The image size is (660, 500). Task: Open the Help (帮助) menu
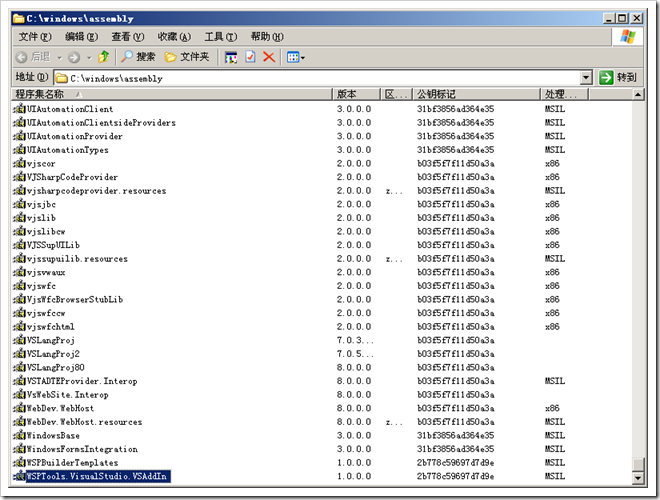click(267, 37)
